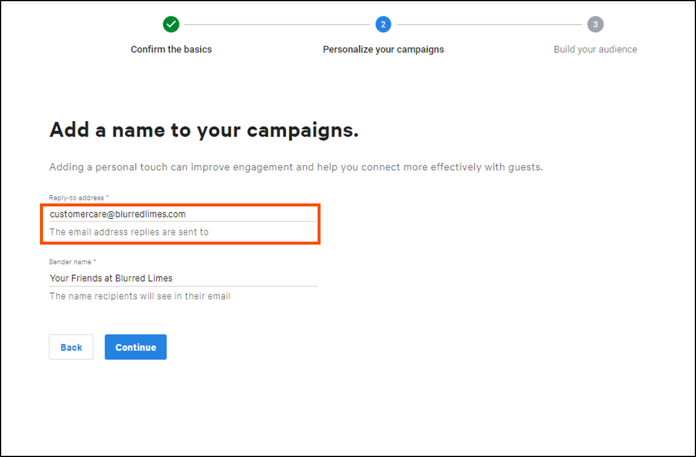Click into the Sender name text field
This screenshot has height=457, width=696.
(x=183, y=278)
